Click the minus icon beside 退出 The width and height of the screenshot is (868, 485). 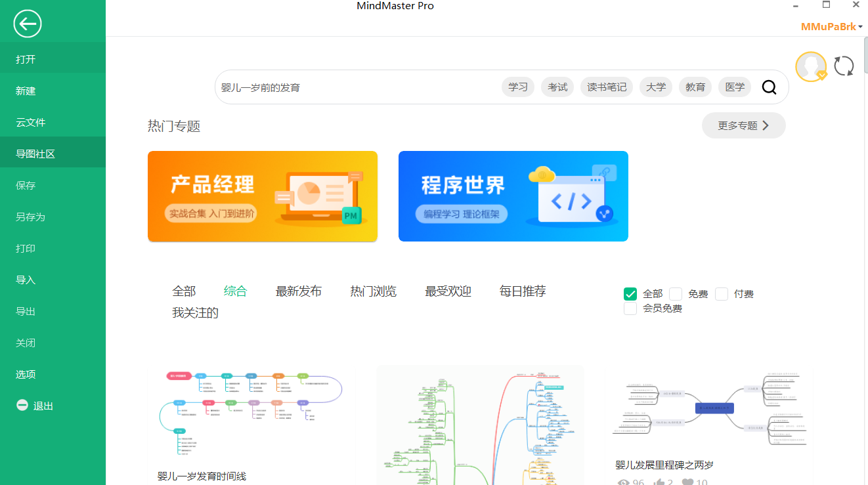pyautogui.click(x=22, y=406)
